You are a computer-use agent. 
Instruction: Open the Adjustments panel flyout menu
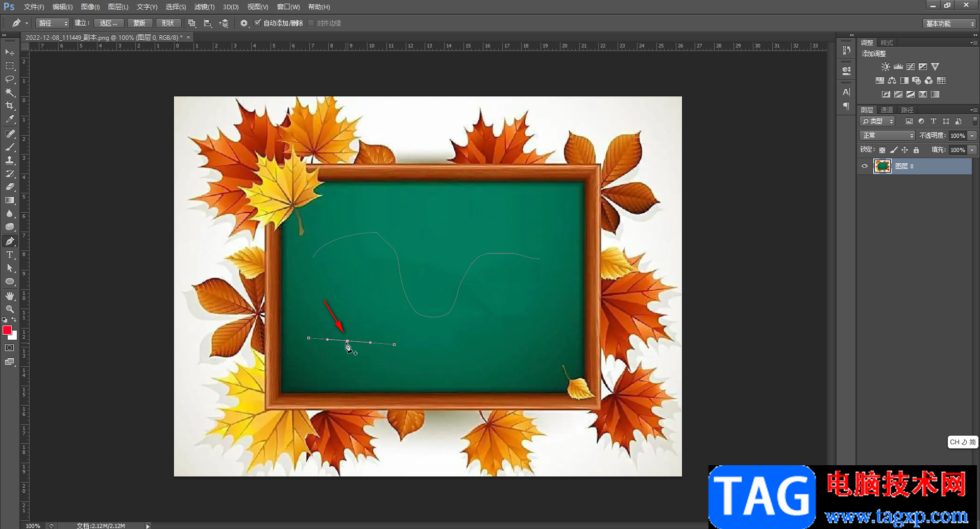973,42
